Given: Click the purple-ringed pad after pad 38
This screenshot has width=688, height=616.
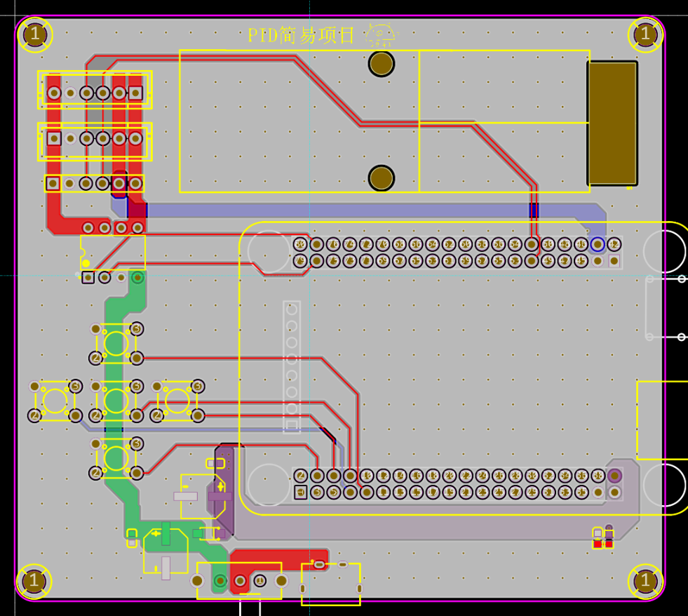Looking at the screenshot, I should point(614,476).
